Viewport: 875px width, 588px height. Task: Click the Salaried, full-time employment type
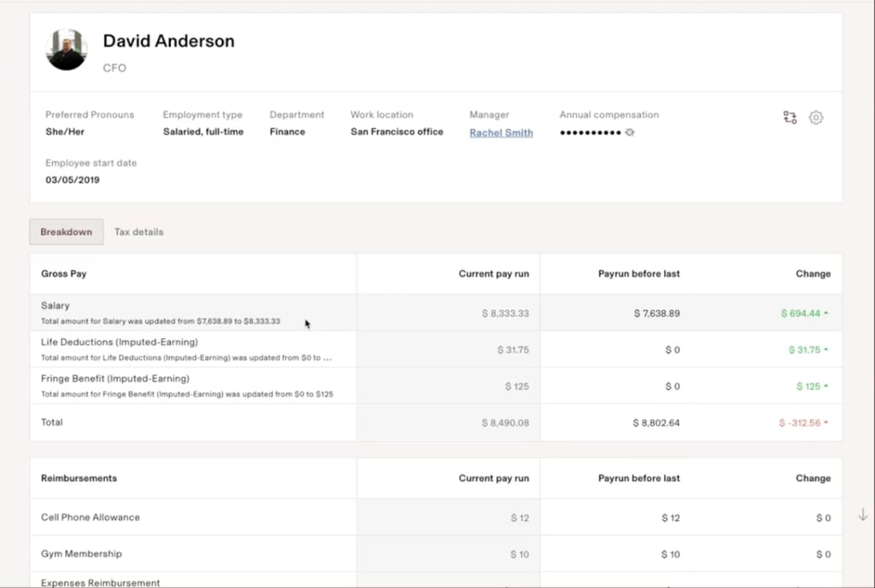point(203,132)
